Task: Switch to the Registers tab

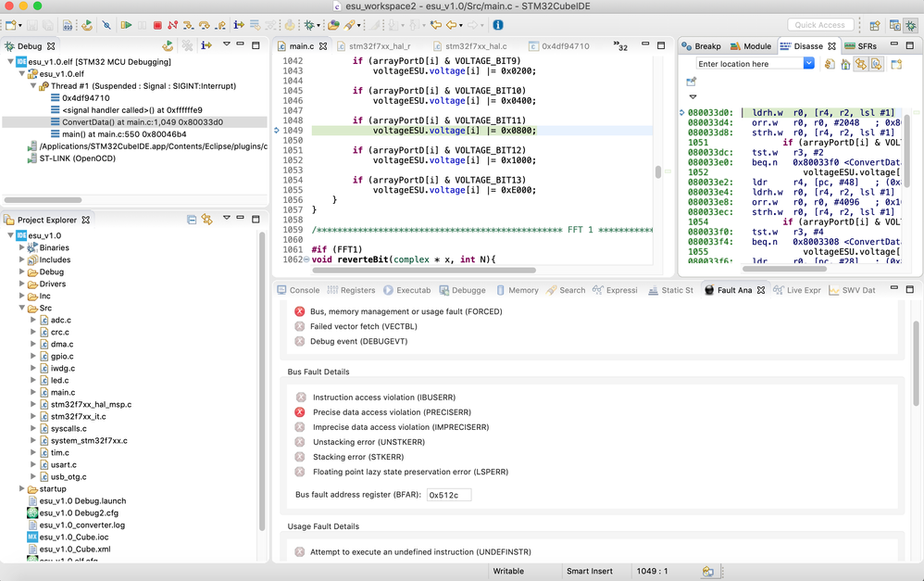Action: click(x=351, y=290)
